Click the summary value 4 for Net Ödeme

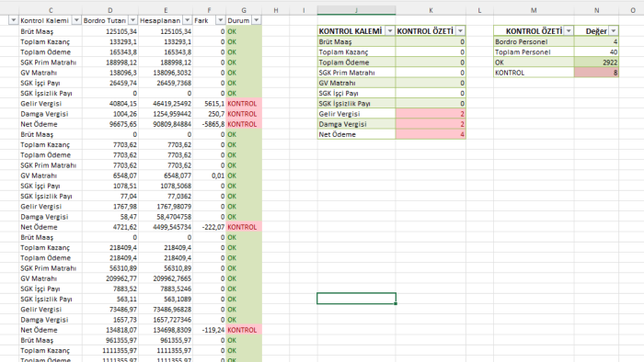pyautogui.click(x=431, y=134)
